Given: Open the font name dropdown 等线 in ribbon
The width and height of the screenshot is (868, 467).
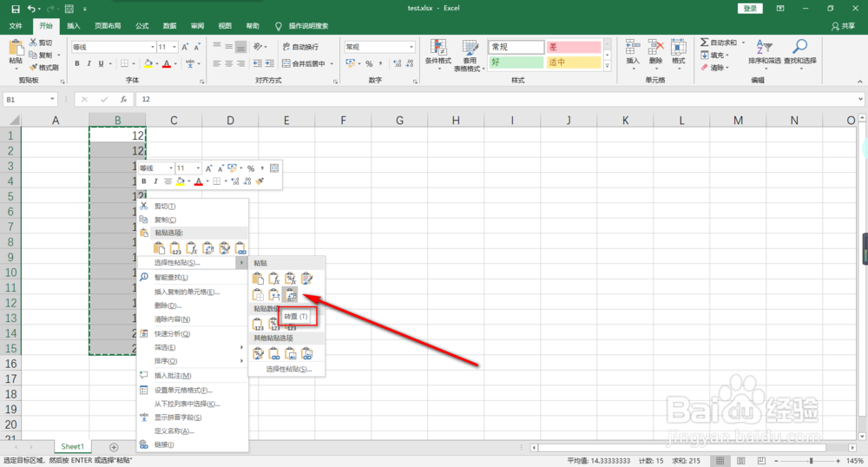Looking at the screenshot, I should tap(153, 47).
